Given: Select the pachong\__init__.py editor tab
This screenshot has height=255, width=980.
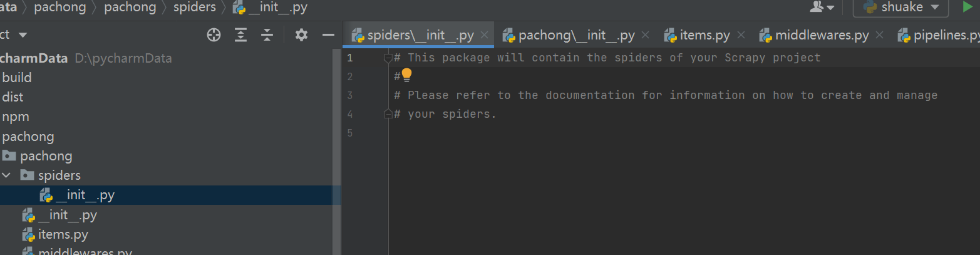Looking at the screenshot, I should click(x=569, y=35).
